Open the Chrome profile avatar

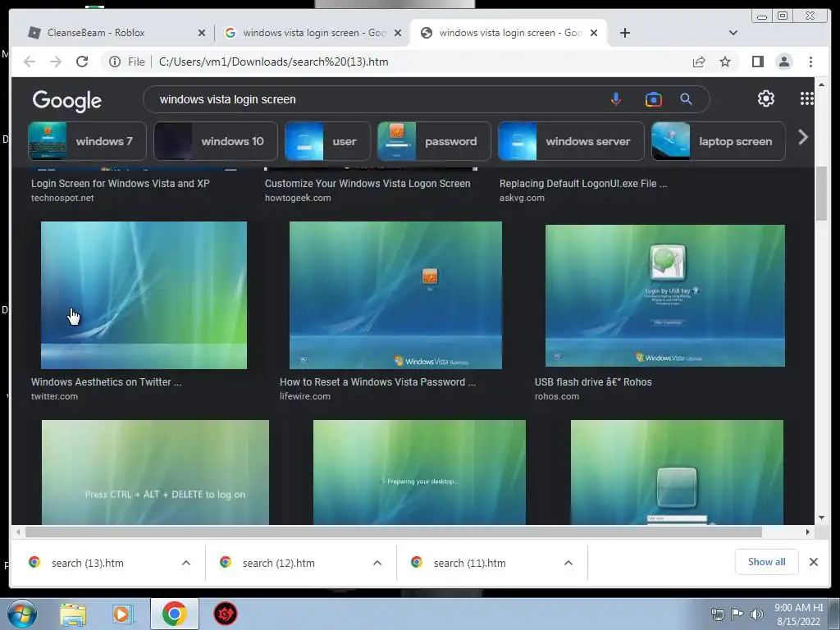pyautogui.click(x=783, y=62)
